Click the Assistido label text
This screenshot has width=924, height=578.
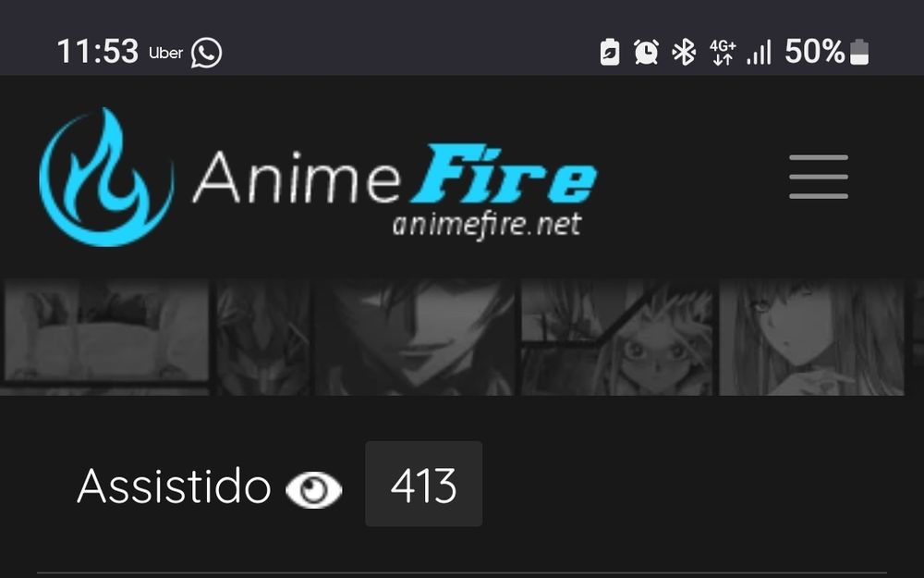174,486
